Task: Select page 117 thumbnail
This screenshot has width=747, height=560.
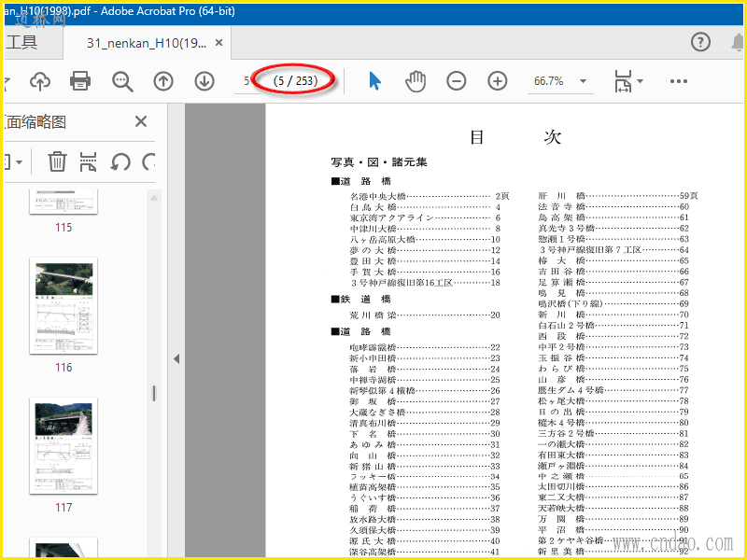Action: tap(63, 446)
